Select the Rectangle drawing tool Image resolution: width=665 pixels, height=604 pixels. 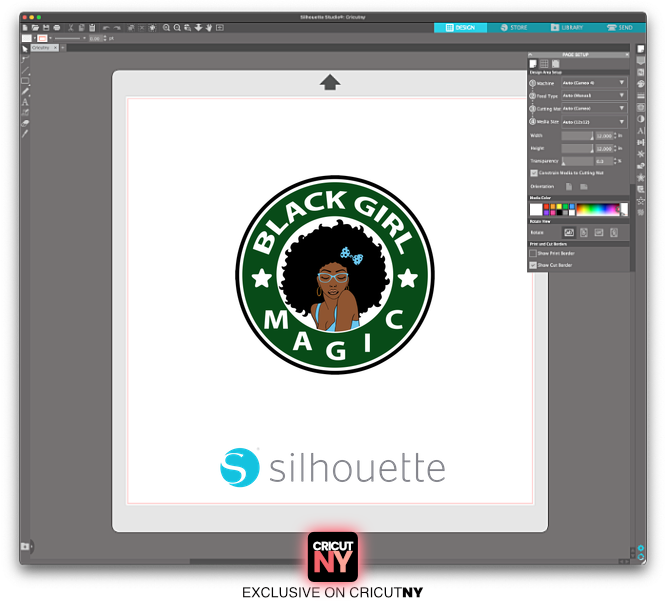pos(25,81)
